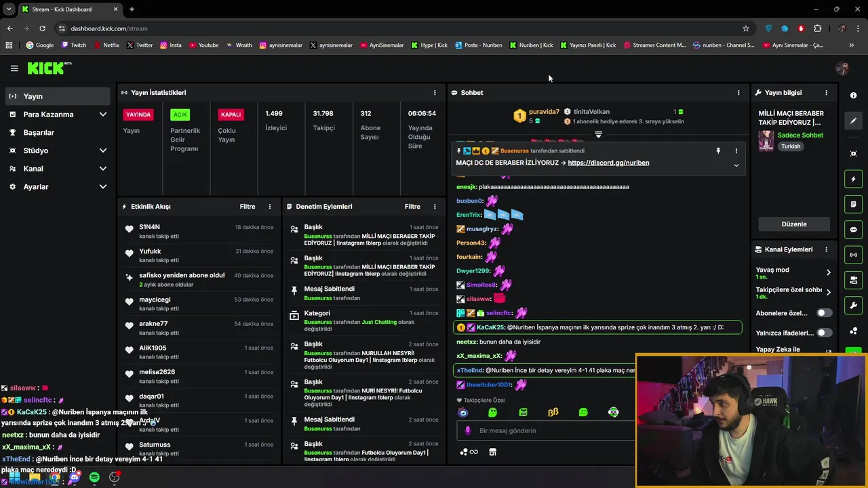This screenshot has height=488, width=868.
Task: Select Yayın in the left sidebar
Action: click(58, 96)
